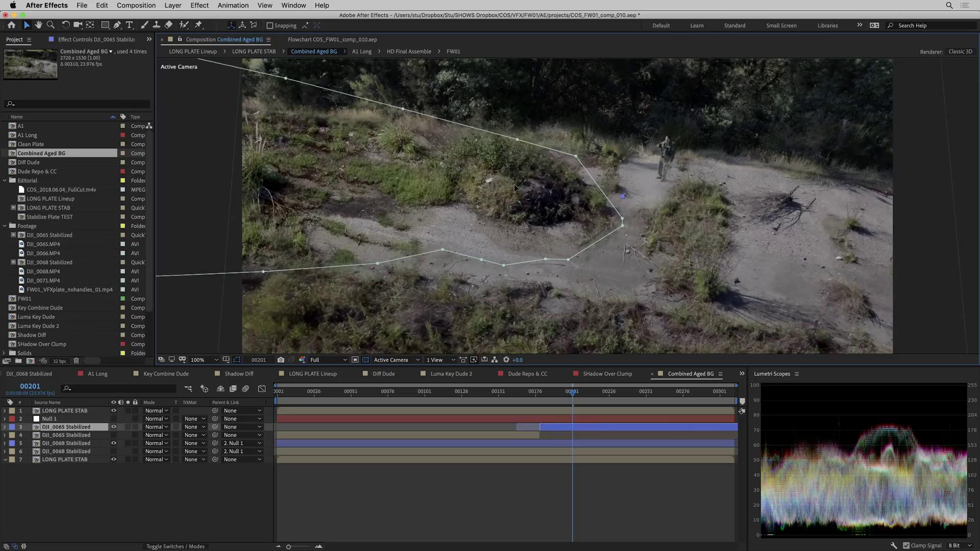Select the Standard workspace

click(x=734, y=26)
